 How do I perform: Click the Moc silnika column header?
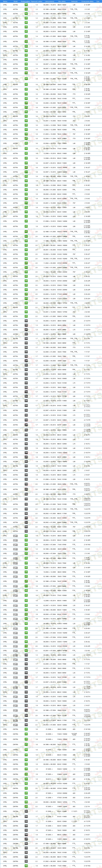[62, 1]
